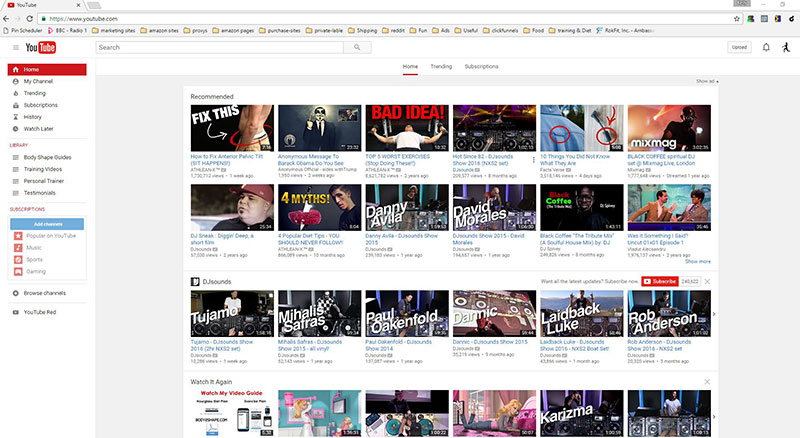The height and width of the screenshot is (438, 800).
Task: Dismiss the Watch It Again shelf
Action: pyautogui.click(x=707, y=382)
